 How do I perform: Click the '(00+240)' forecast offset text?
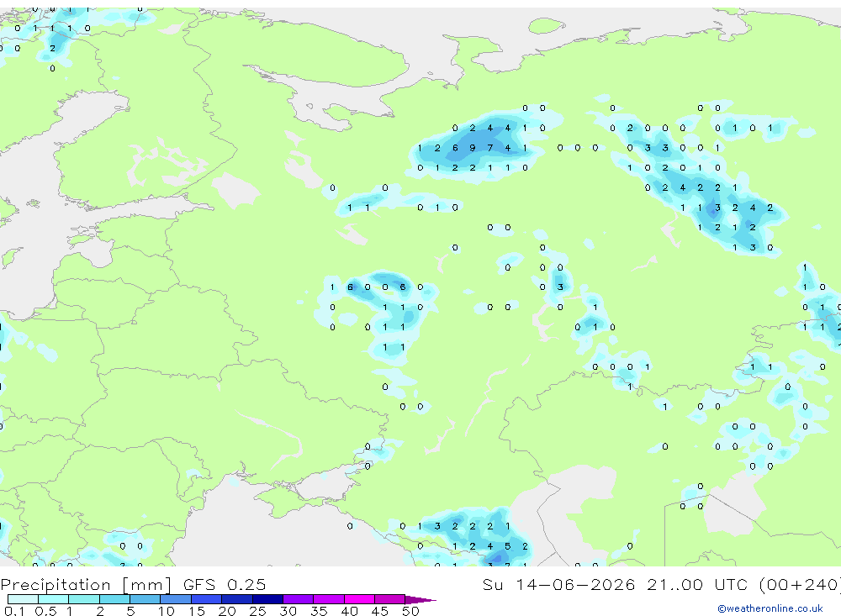(801, 584)
